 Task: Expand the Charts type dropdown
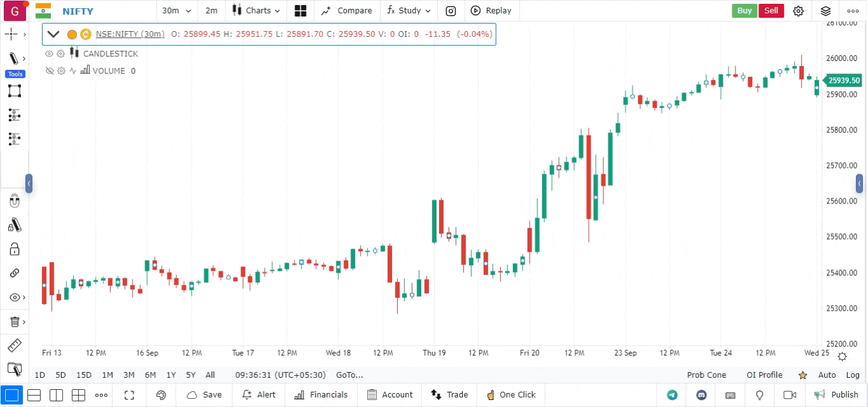pos(256,11)
